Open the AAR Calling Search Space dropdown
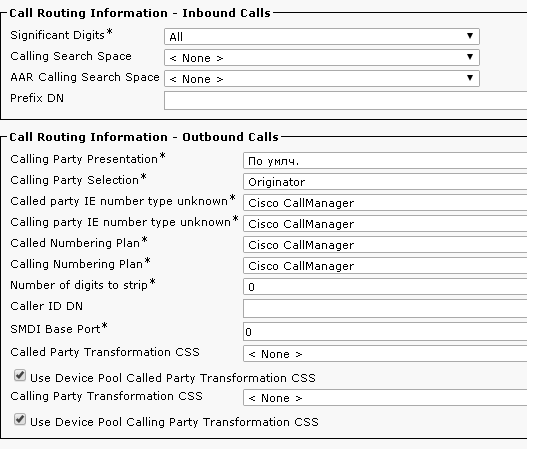Viewport: 559px width, 460px height. click(x=322, y=78)
